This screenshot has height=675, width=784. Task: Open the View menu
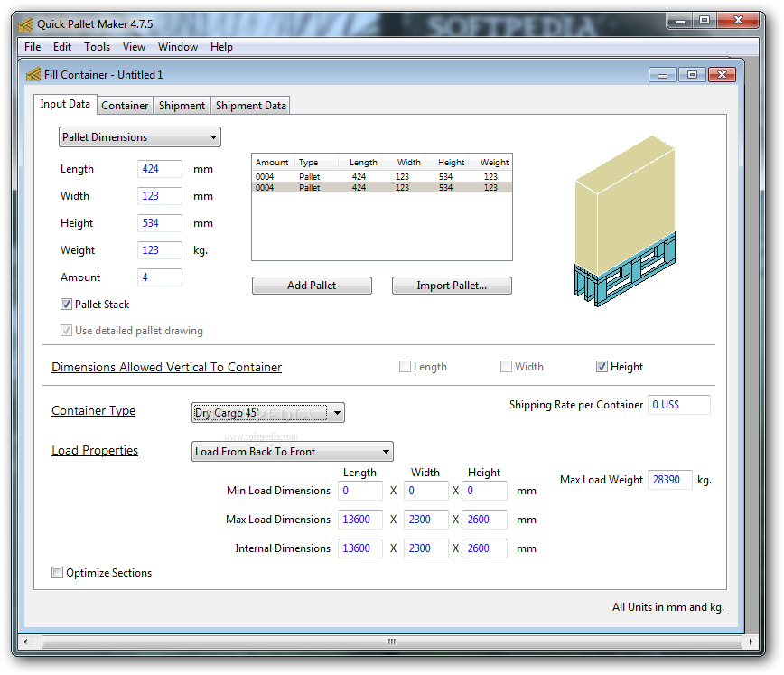(134, 47)
